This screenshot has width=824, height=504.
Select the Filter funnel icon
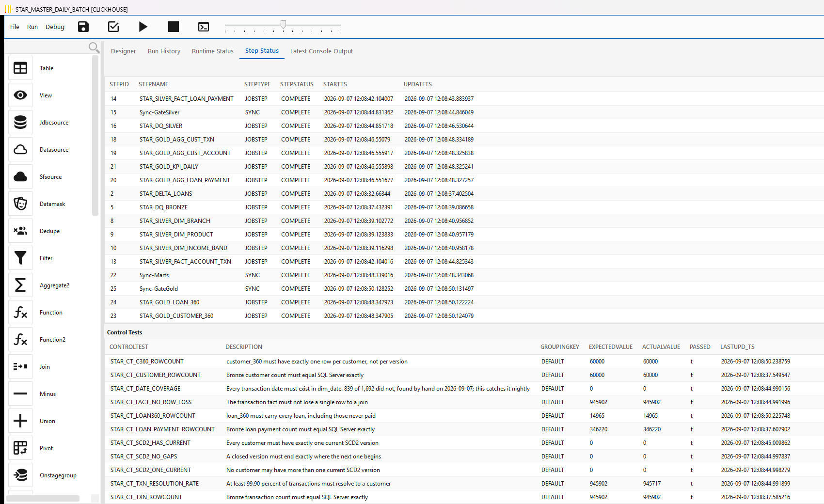pos(20,258)
